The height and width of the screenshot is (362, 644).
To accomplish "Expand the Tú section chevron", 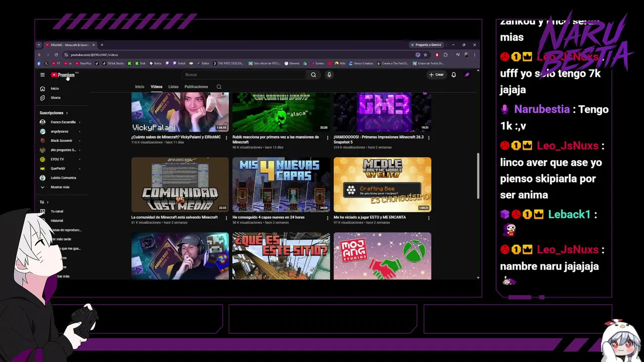I will [47, 202].
